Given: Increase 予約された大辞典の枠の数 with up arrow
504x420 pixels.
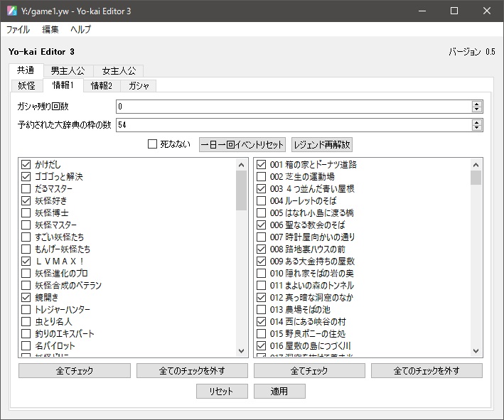Looking at the screenshot, I should pyautogui.click(x=477, y=122).
